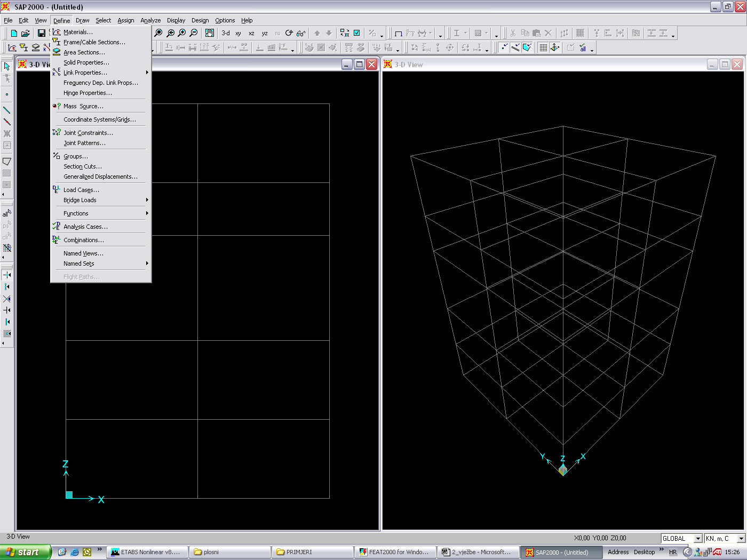Toggle Snap to Fine Grid
Screen dimensions: 747x560
(7, 334)
